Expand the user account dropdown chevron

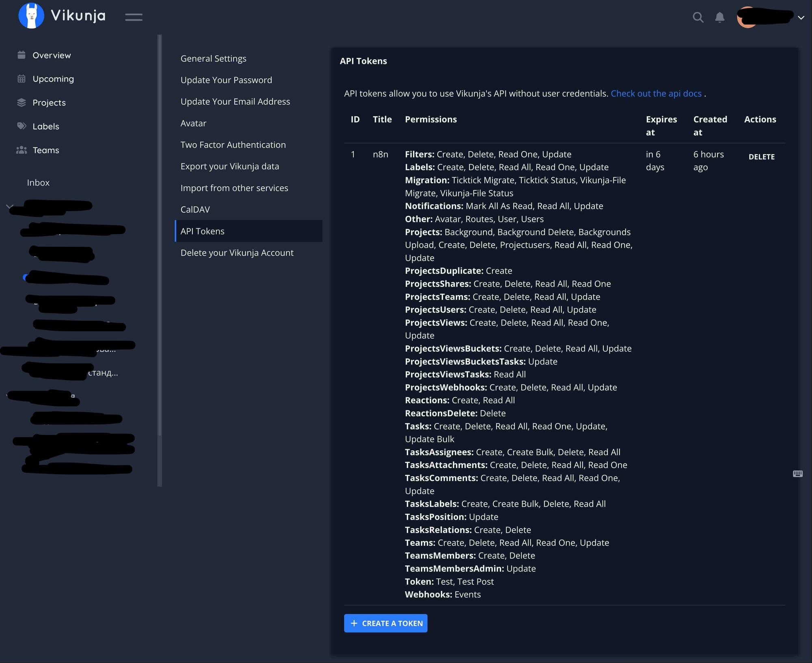pyautogui.click(x=801, y=17)
